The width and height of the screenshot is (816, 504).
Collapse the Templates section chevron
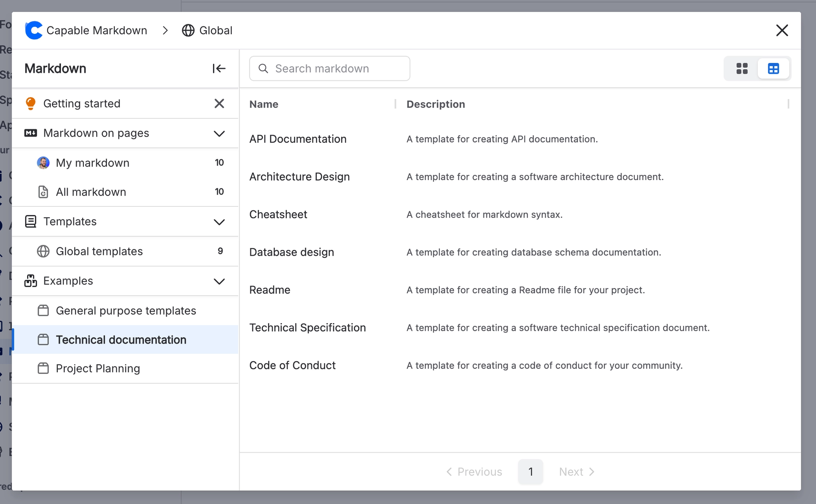219,222
